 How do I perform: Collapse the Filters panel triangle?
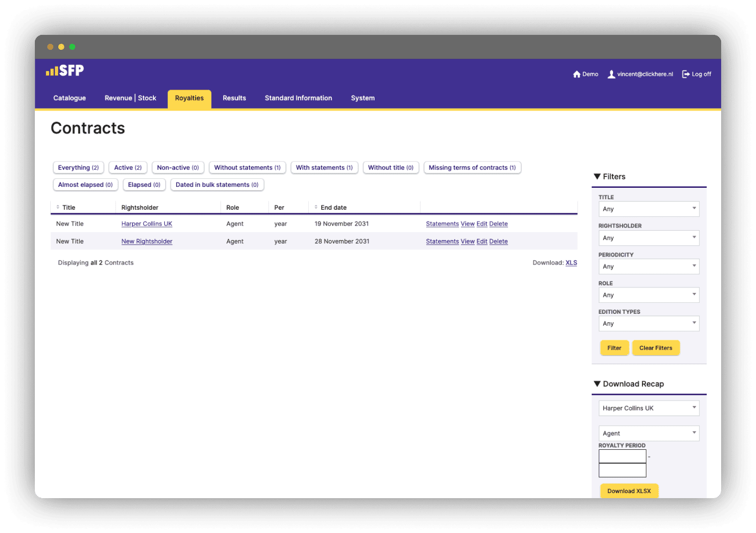597,177
